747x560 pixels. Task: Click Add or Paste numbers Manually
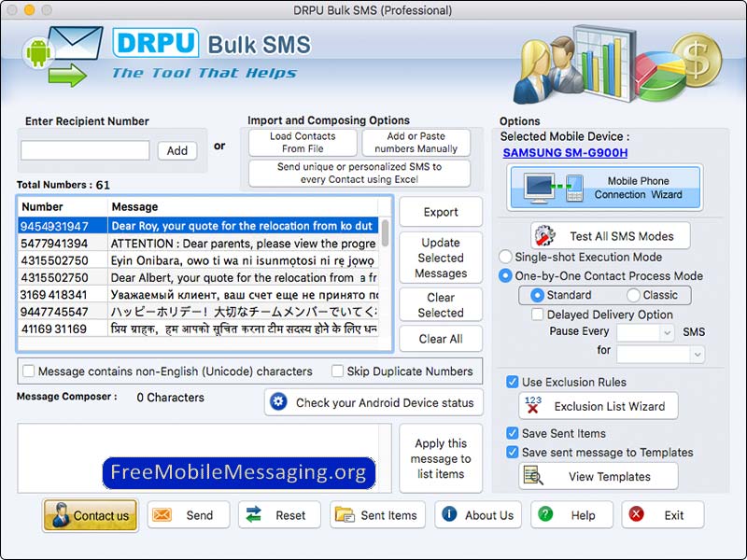(416, 143)
